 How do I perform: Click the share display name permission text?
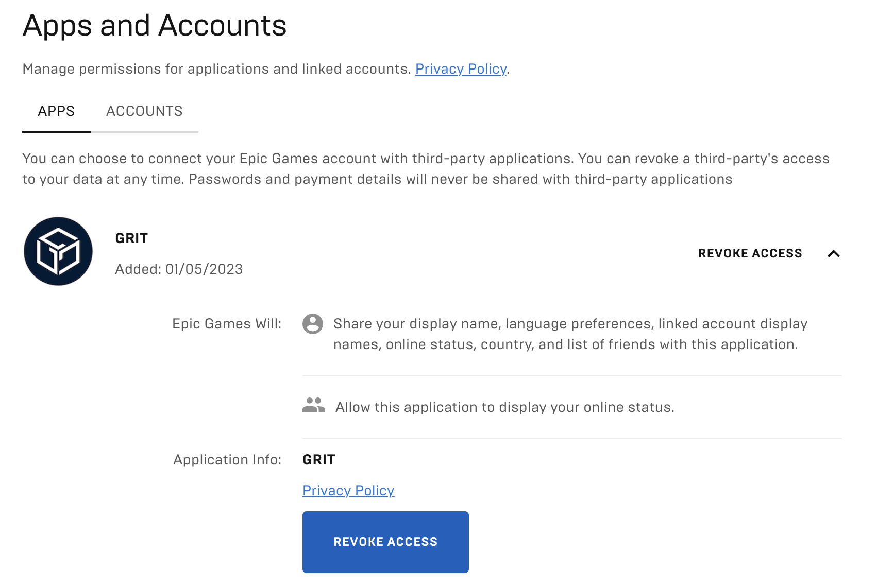570,334
